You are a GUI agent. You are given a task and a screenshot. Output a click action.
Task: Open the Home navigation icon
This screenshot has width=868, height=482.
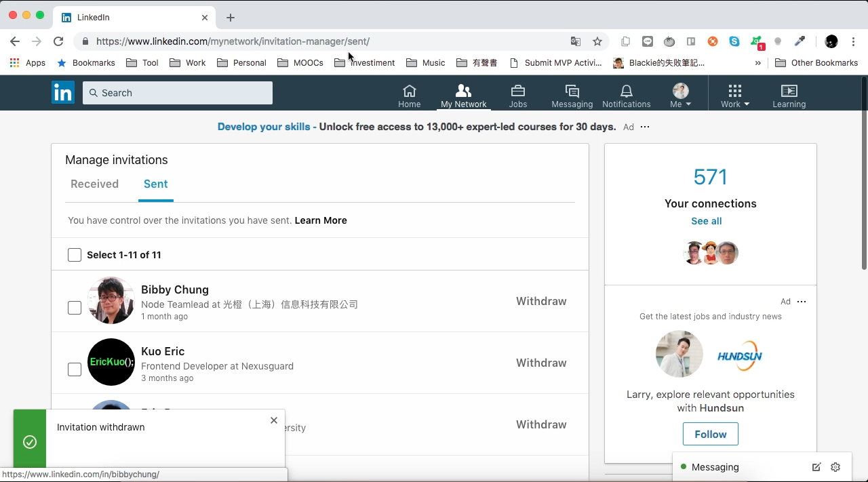[x=409, y=96]
